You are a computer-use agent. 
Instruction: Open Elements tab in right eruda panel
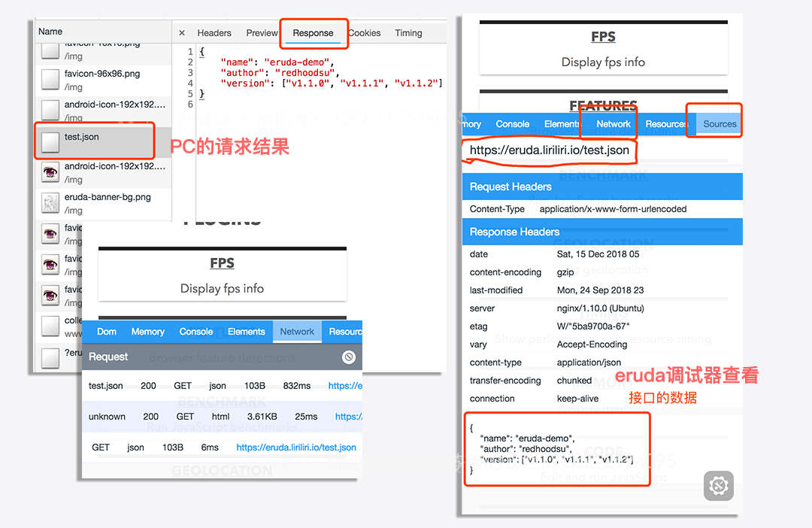click(562, 124)
